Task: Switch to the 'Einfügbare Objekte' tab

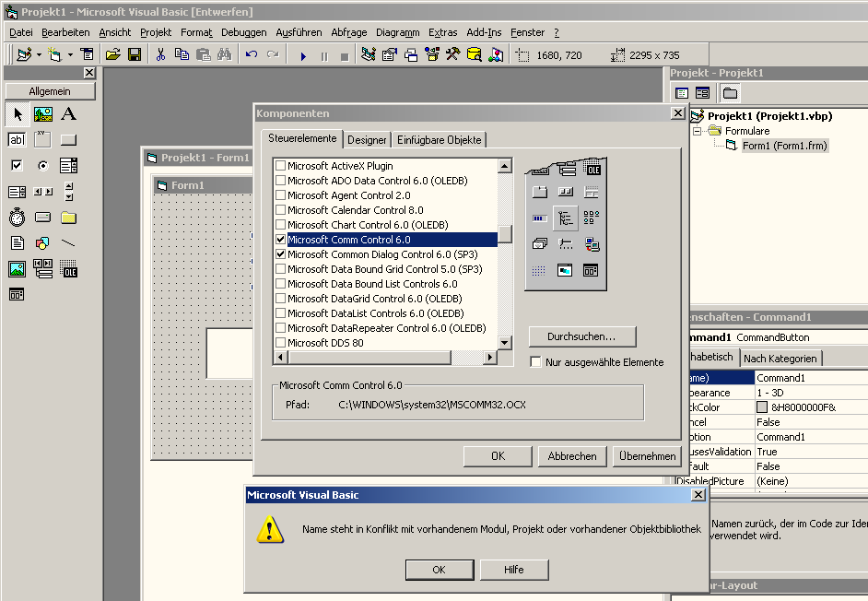Action: 439,140
